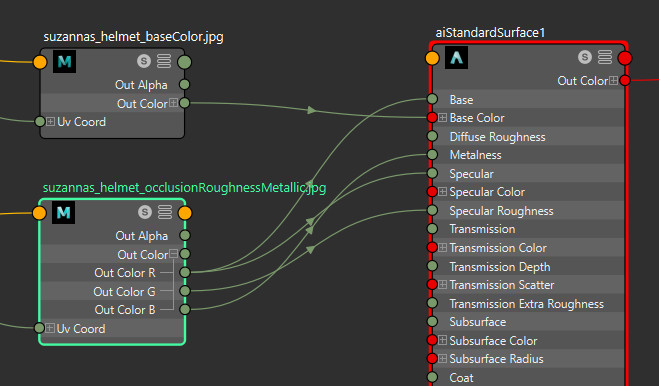
Task: Click Out Color R output port
Action: (x=185, y=272)
